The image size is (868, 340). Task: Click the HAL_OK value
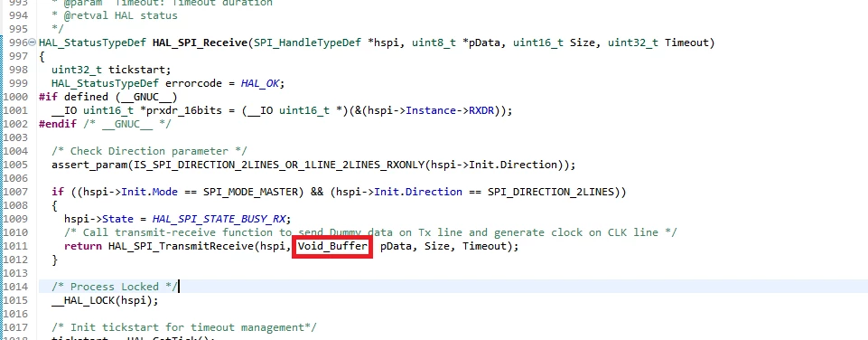pyautogui.click(x=261, y=83)
